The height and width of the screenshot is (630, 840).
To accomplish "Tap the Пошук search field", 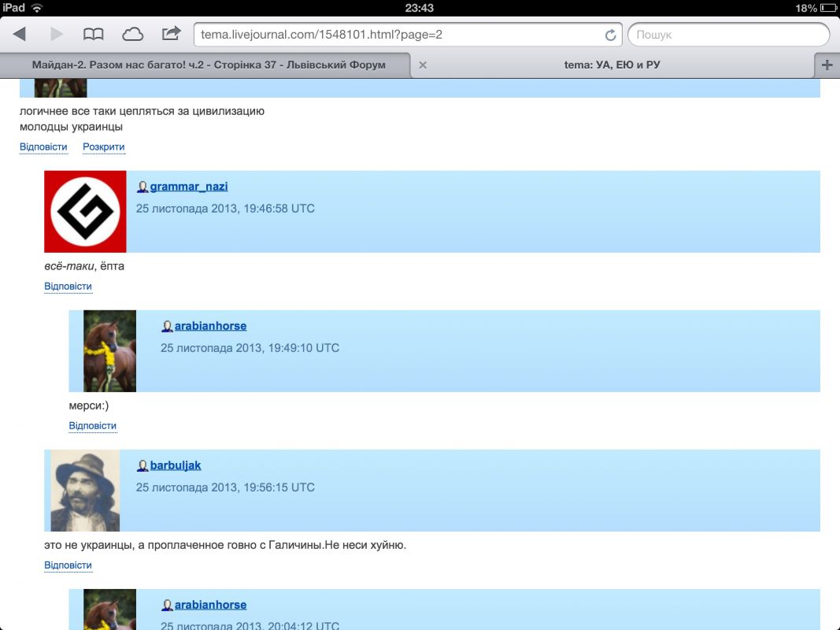I will pyautogui.click(x=728, y=35).
